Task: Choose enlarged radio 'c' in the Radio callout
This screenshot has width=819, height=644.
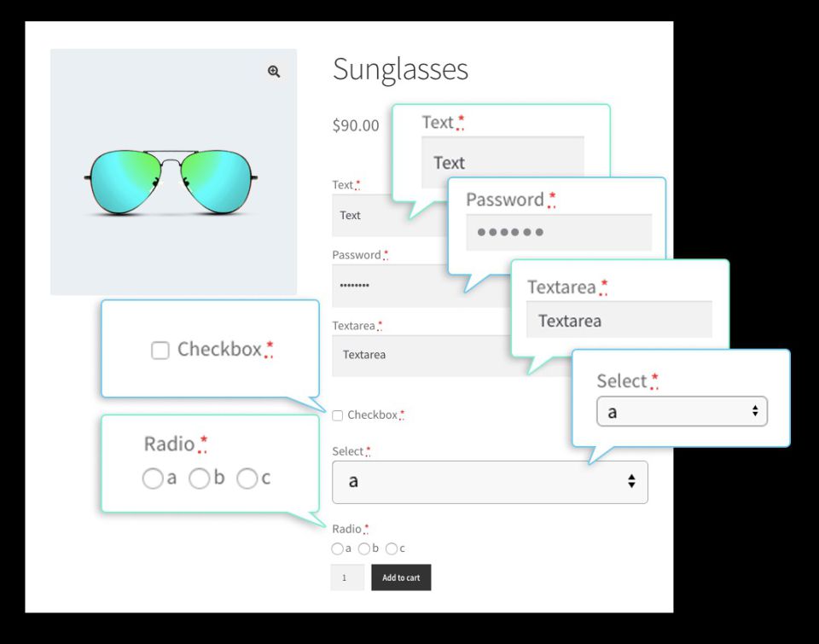Action: [247, 479]
